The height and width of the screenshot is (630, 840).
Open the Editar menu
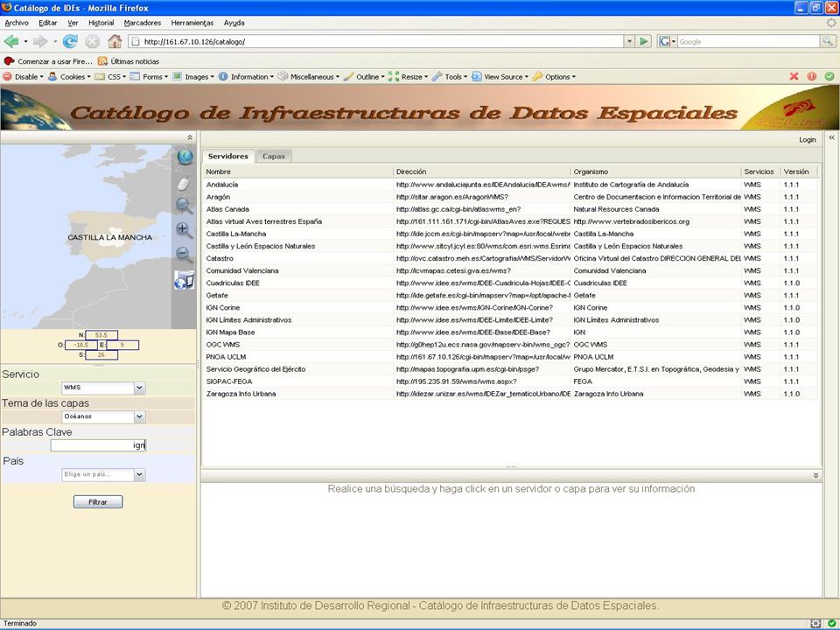[x=47, y=23]
